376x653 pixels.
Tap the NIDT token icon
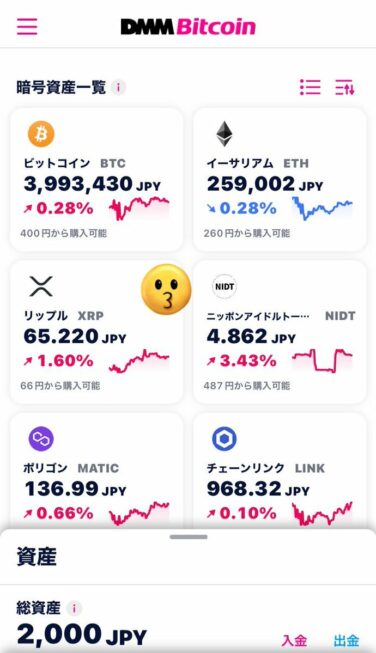[224, 287]
